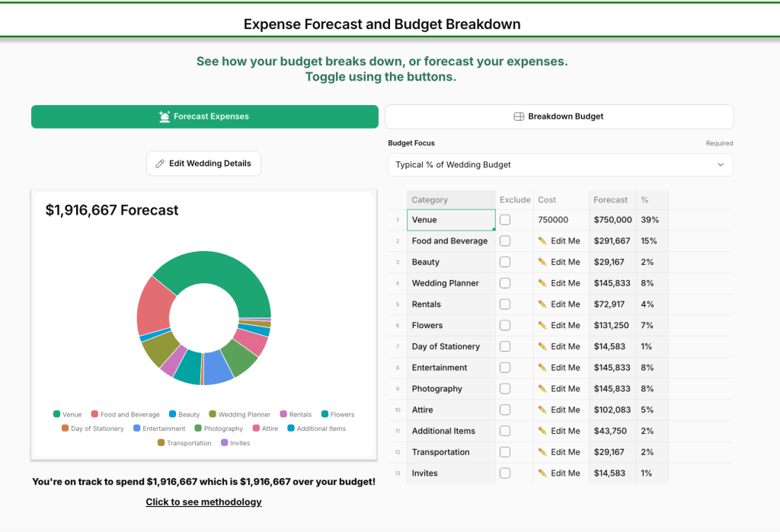The width and height of the screenshot is (780, 532).
Task: Select the Forecast Expenses tab
Action: coord(204,116)
